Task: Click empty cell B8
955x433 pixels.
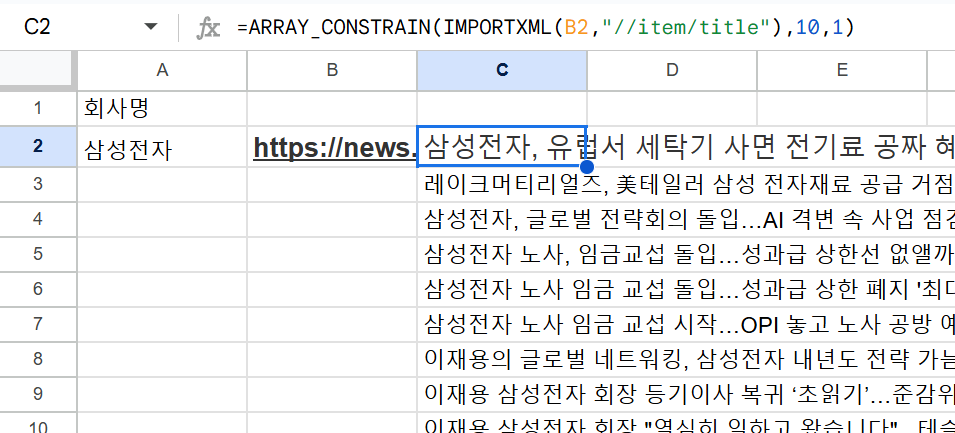Action: [332, 359]
